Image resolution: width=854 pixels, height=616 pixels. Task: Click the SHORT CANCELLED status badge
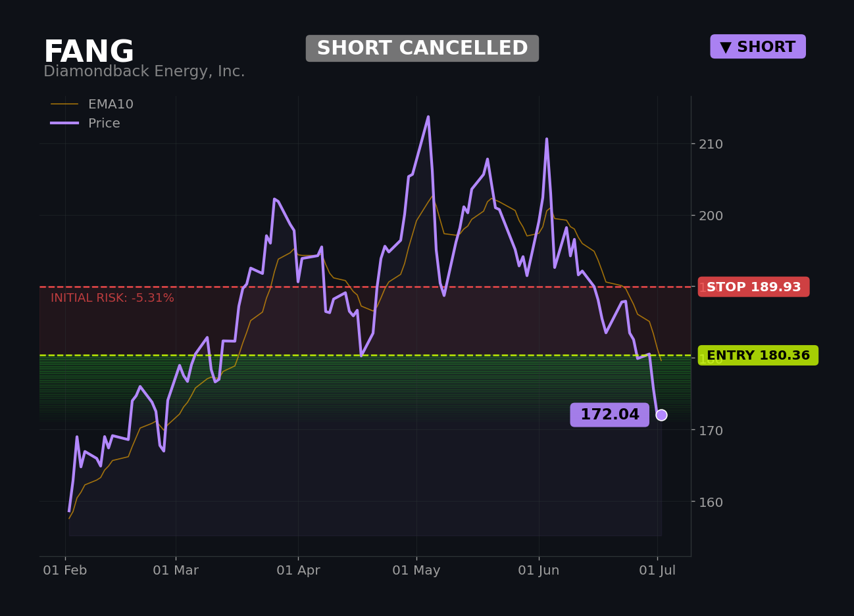tap(422, 49)
